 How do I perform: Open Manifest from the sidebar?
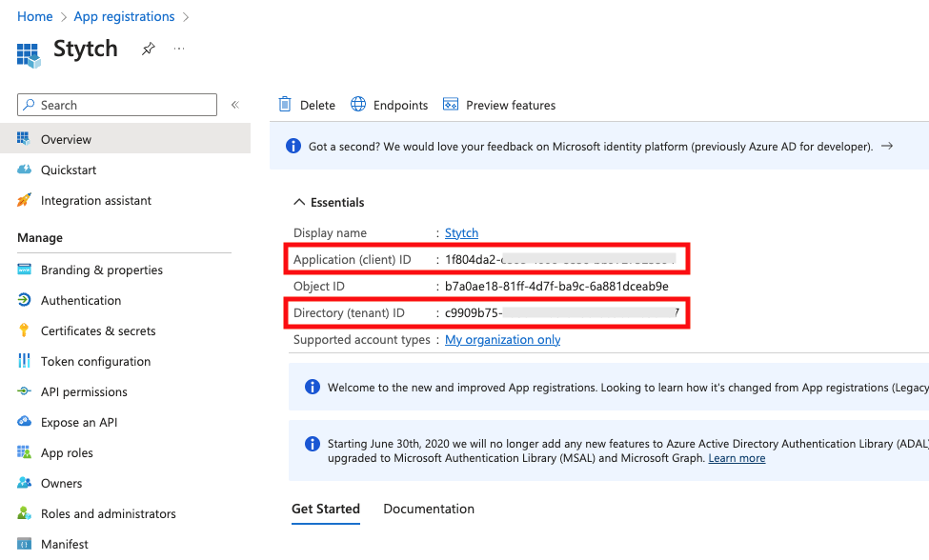click(x=65, y=544)
